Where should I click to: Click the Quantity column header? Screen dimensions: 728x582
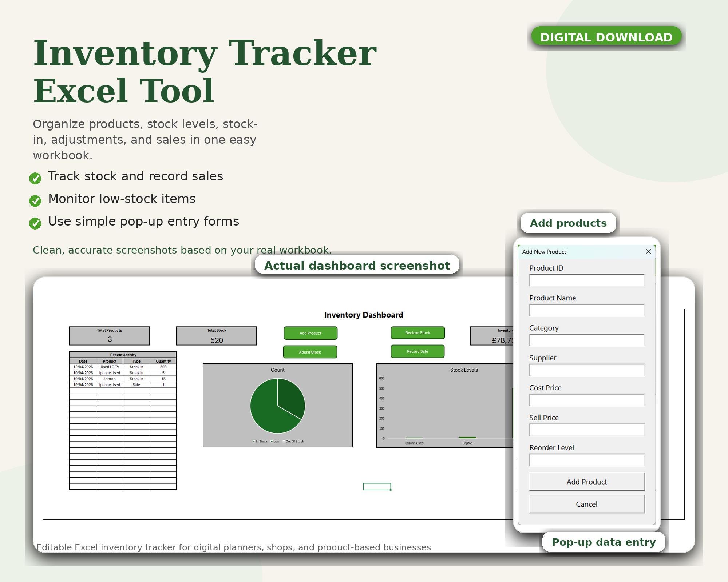point(163,361)
